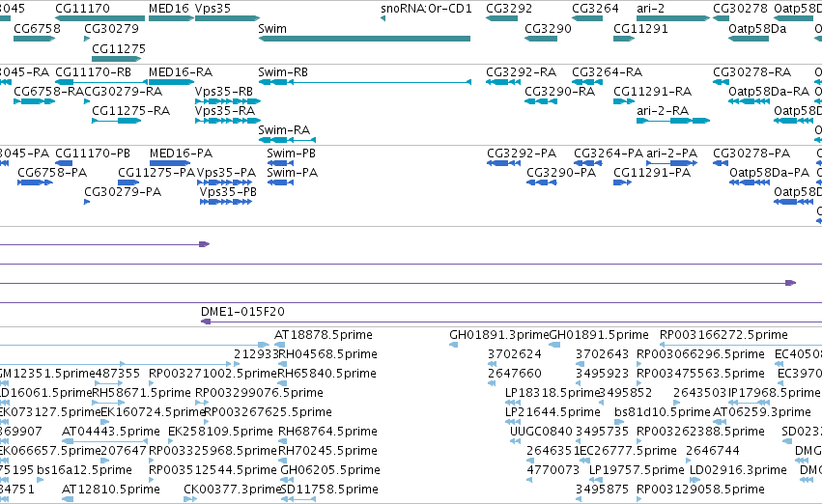Open the CG3264-PA CDS label
822x504 pixels.
(x=609, y=153)
